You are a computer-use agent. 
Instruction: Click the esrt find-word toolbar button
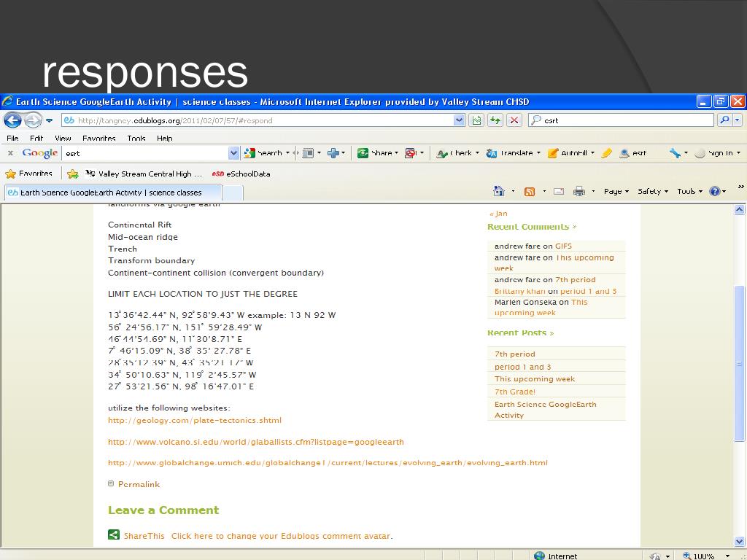632,153
